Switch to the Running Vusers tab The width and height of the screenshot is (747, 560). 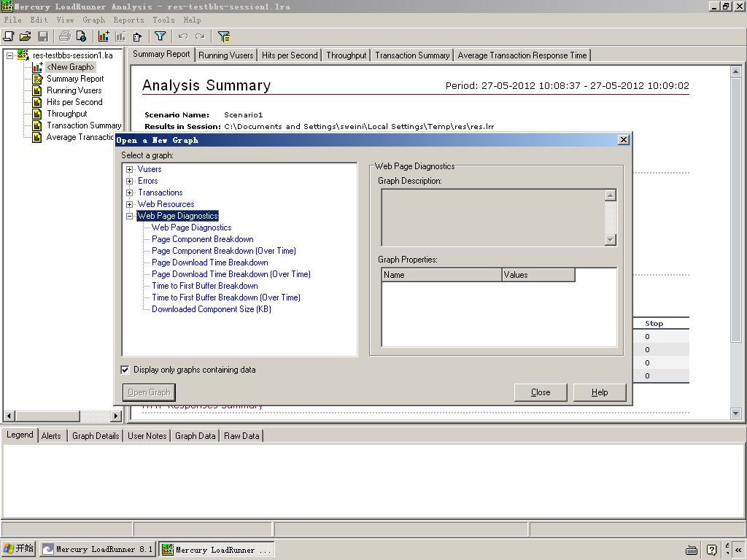[x=226, y=55]
